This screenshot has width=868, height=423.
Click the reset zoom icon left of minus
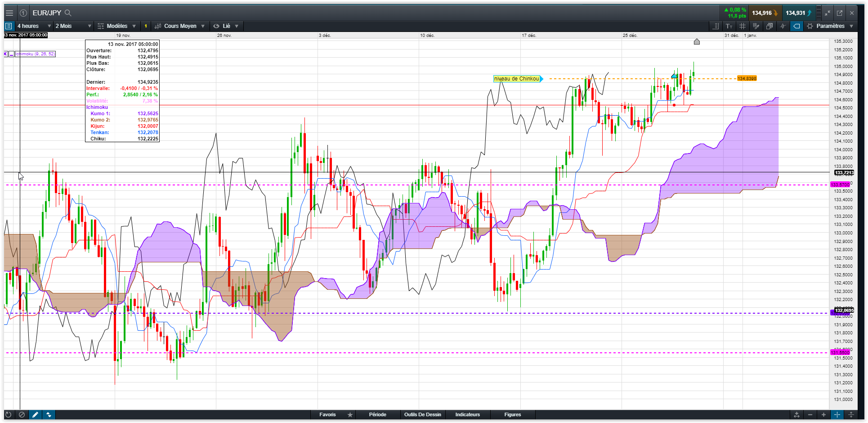pos(796,414)
